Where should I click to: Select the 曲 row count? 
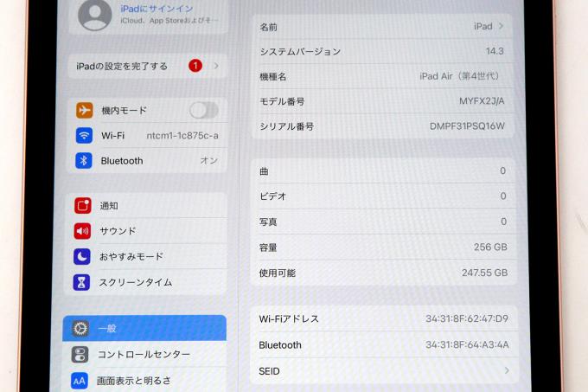tap(503, 171)
